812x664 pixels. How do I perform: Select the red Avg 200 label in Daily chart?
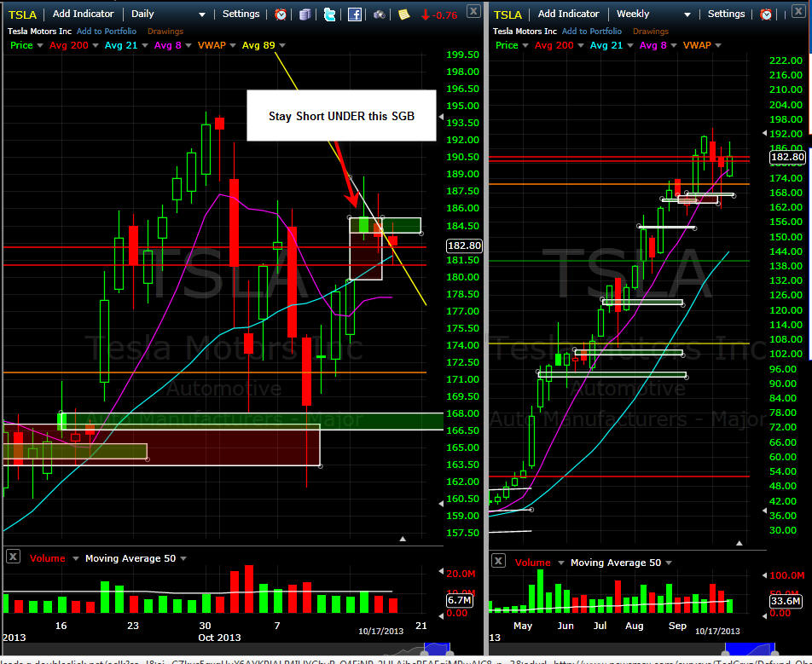[69, 45]
